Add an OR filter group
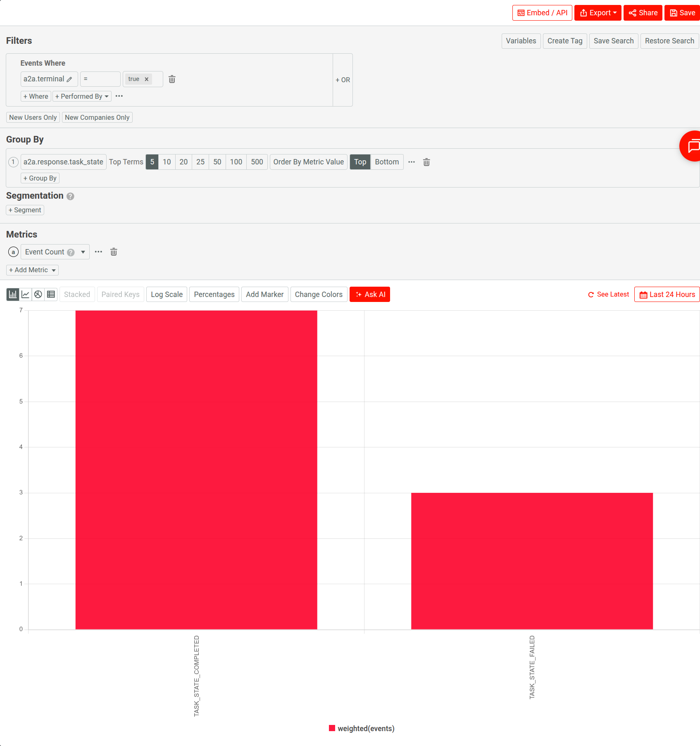The width and height of the screenshot is (700, 746). [x=343, y=80]
